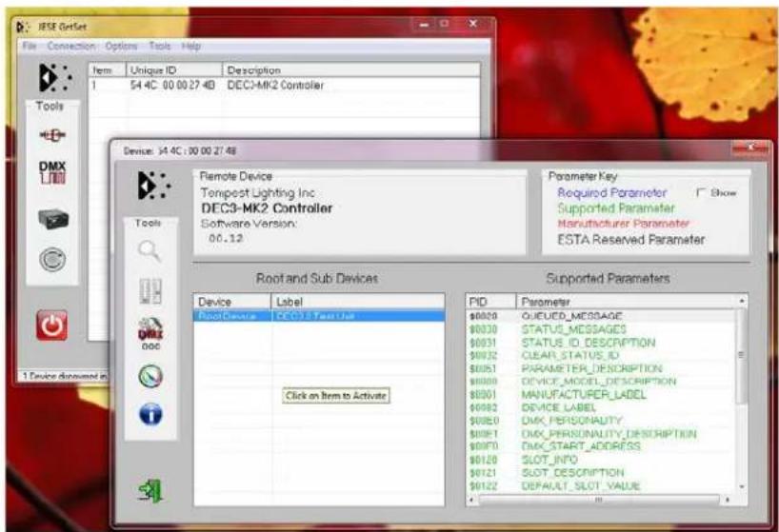Select the black device box icon in GetSet window
The image size is (779, 532).
point(53,219)
